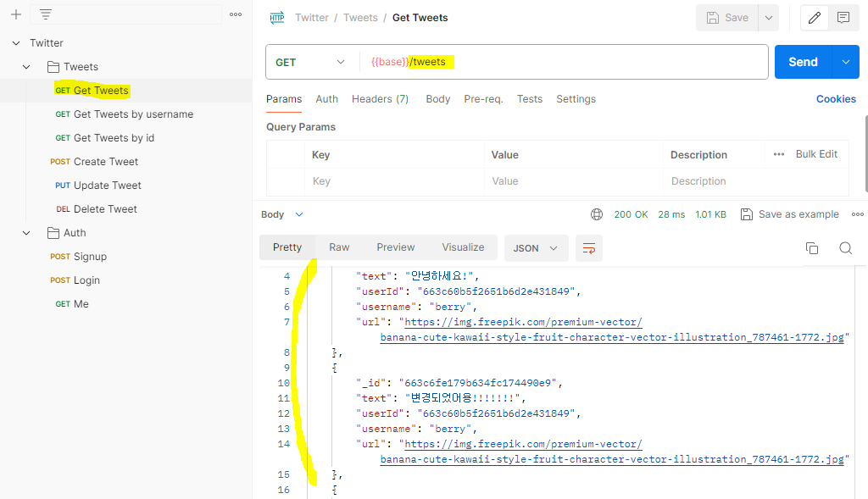Click Tweets in the breadcrumb

pos(360,18)
